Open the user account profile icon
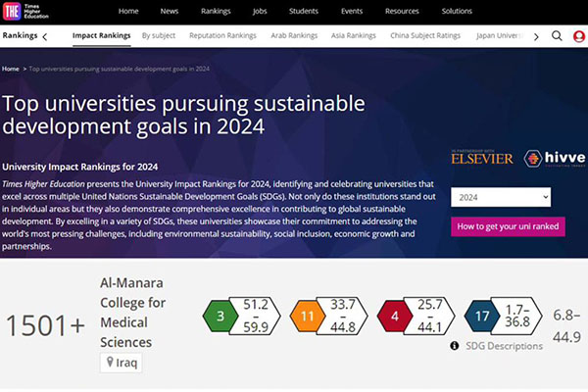 [x=579, y=36]
